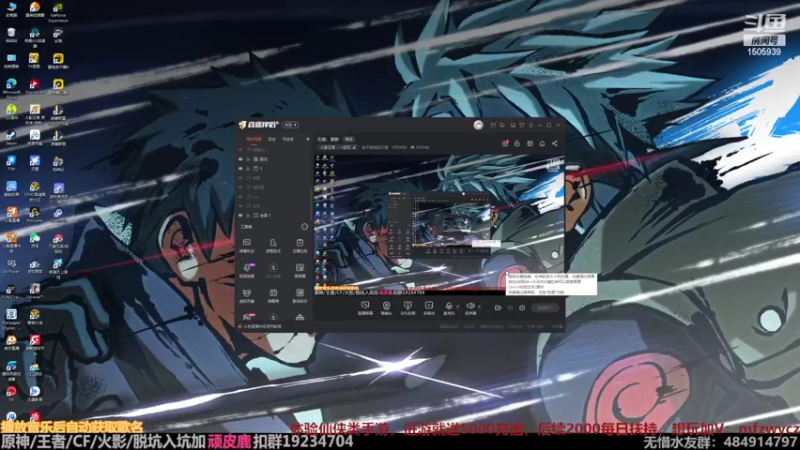Expand the arrow beside the speaker button
Viewport: 800px width, 450px height.
[x=480, y=306]
